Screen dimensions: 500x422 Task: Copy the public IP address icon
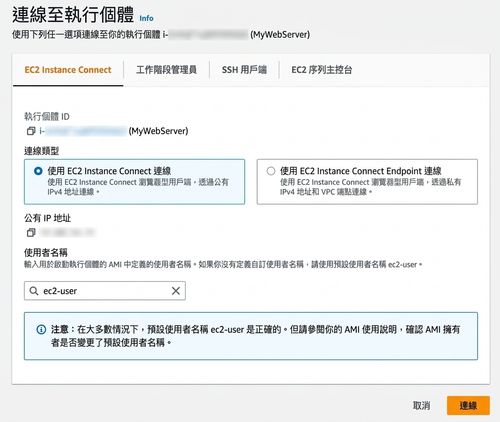(x=31, y=232)
